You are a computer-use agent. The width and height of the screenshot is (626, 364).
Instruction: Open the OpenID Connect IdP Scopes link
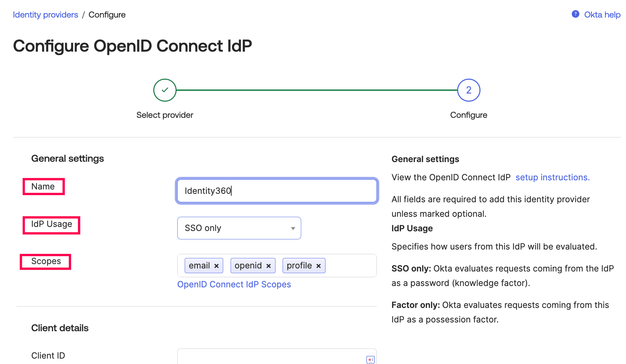point(234,284)
